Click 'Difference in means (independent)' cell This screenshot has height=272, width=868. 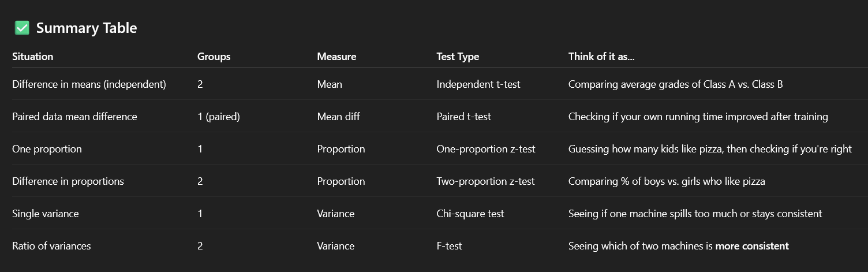[89, 84]
